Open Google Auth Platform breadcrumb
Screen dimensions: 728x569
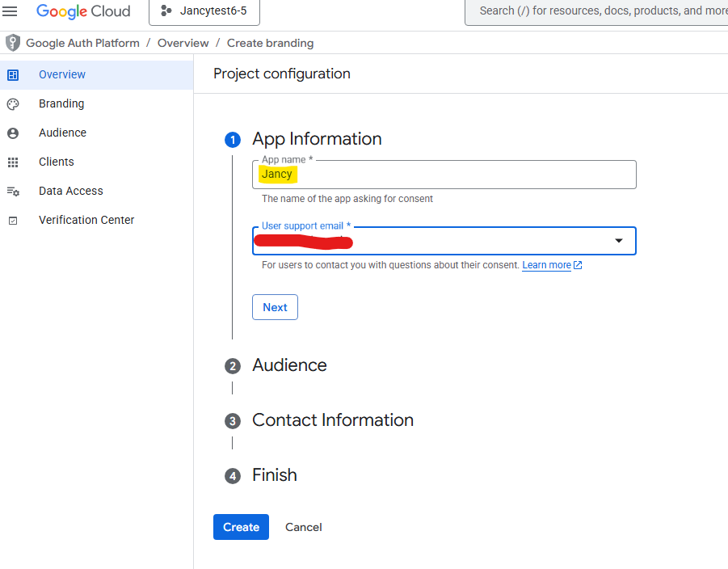(x=82, y=43)
